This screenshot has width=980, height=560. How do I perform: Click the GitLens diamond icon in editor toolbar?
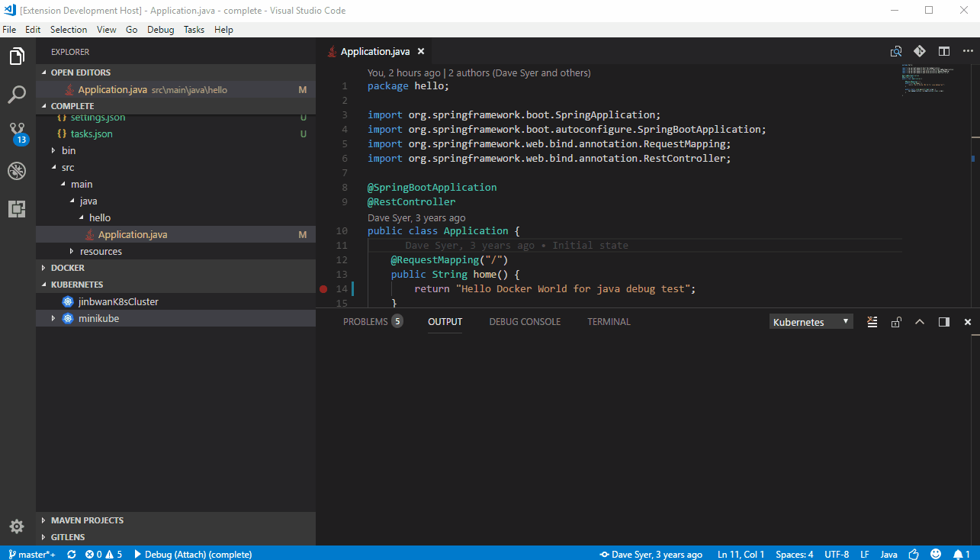click(920, 51)
